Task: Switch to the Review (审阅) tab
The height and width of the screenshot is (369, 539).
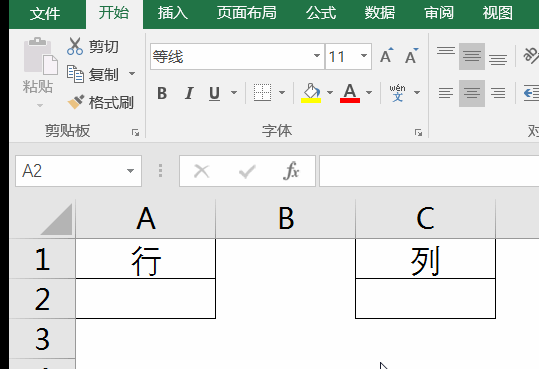Action: tap(439, 14)
